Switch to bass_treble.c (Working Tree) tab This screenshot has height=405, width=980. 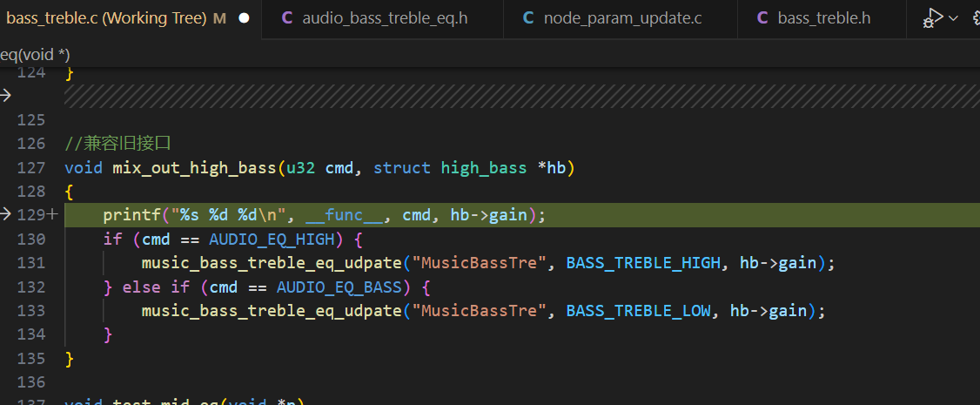131,19
